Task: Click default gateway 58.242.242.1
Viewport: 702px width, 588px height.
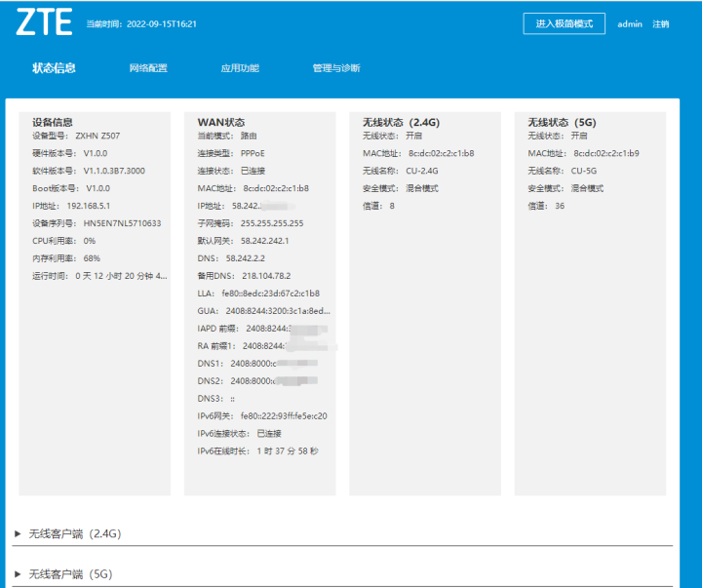Action: (264, 241)
